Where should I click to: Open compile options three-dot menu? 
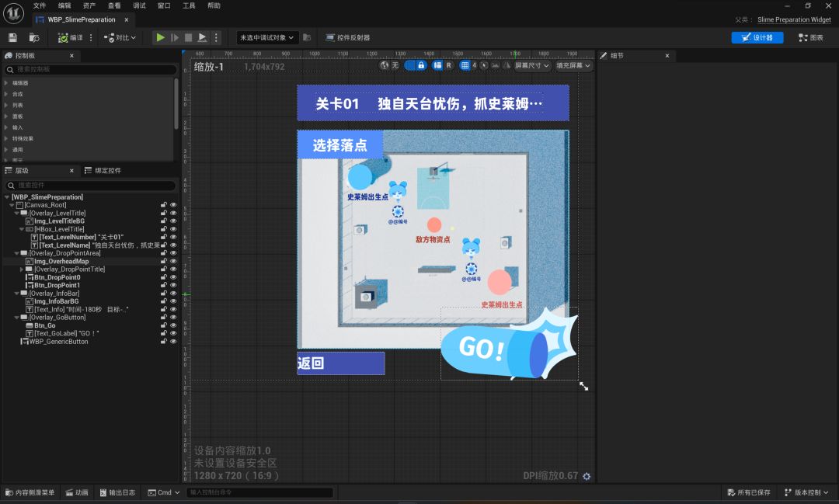click(91, 37)
